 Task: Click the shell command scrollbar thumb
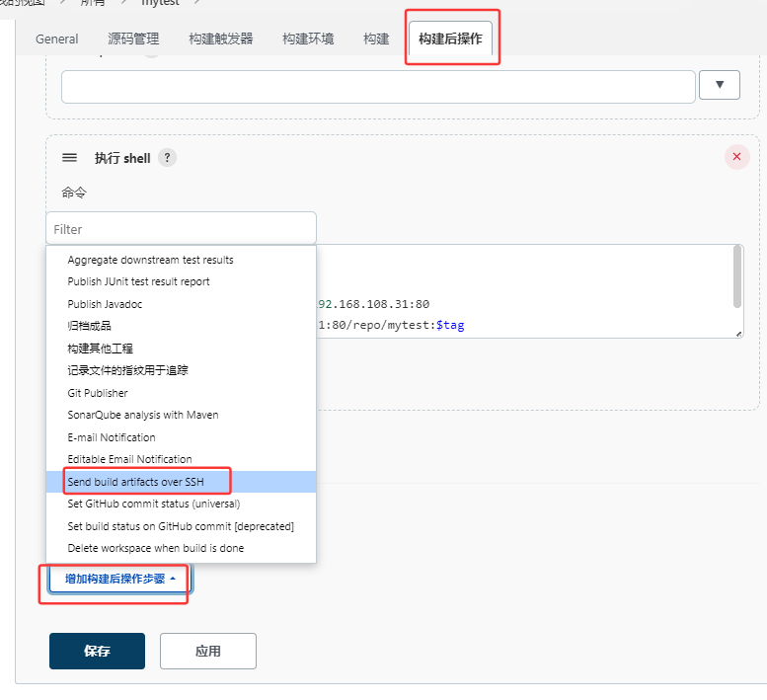pos(736,276)
